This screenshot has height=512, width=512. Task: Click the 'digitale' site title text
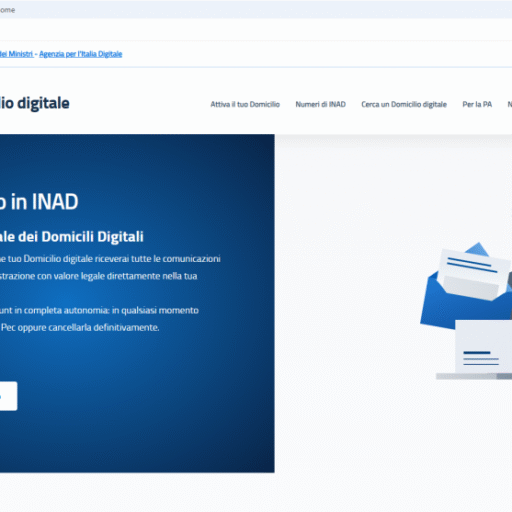43,103
